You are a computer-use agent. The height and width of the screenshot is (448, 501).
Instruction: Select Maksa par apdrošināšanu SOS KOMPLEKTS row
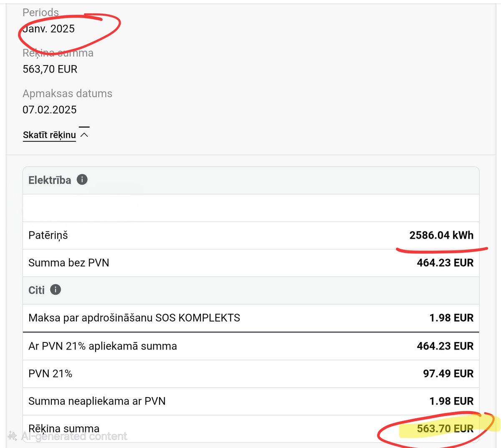251,318
